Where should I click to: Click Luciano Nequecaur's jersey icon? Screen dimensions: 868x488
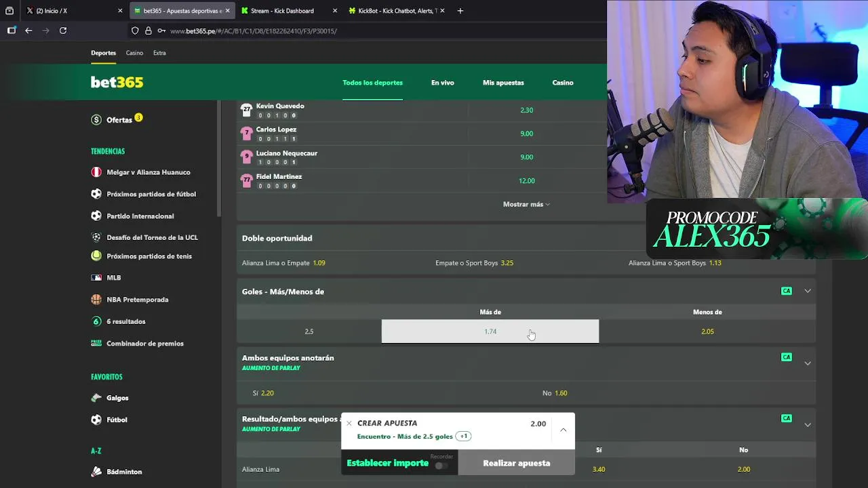coord(247,157)
